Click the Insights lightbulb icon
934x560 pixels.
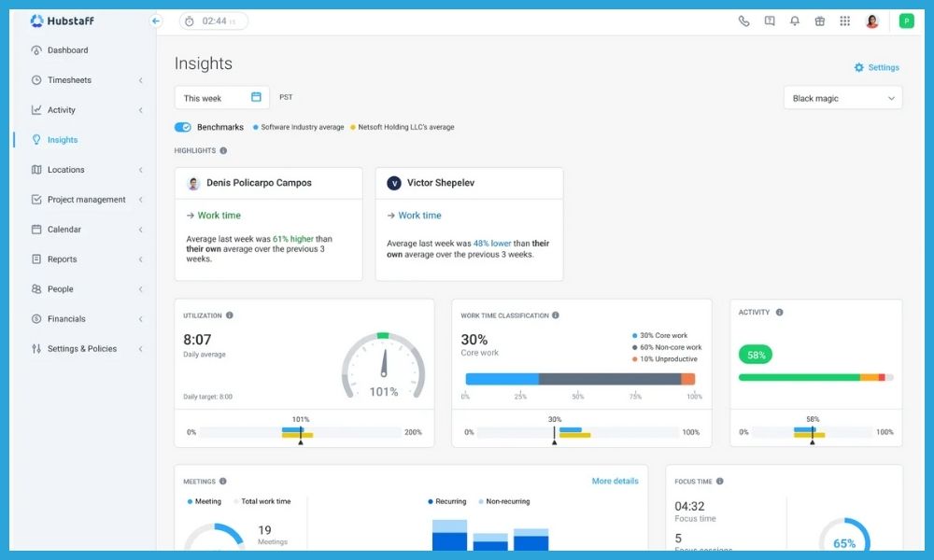click(x=36, y=140)
